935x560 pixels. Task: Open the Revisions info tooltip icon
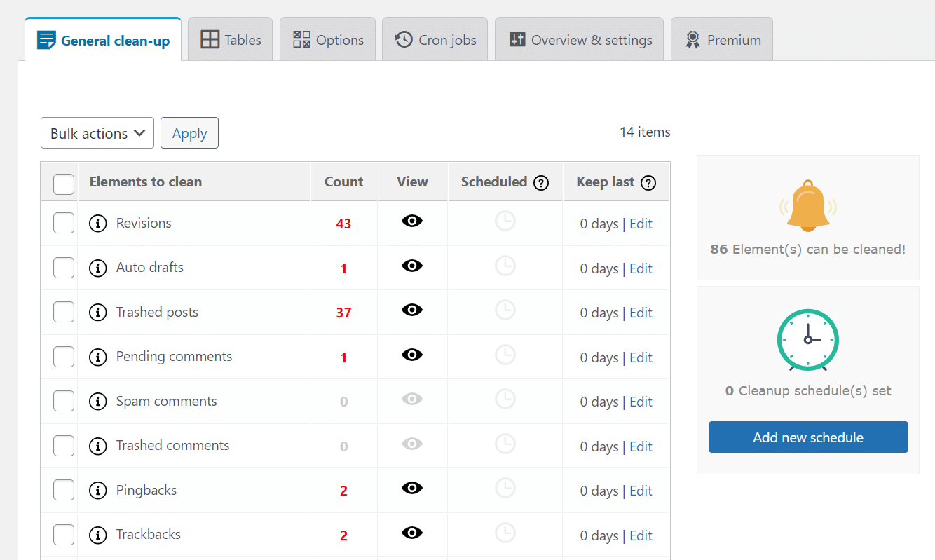tap(98, 223)
